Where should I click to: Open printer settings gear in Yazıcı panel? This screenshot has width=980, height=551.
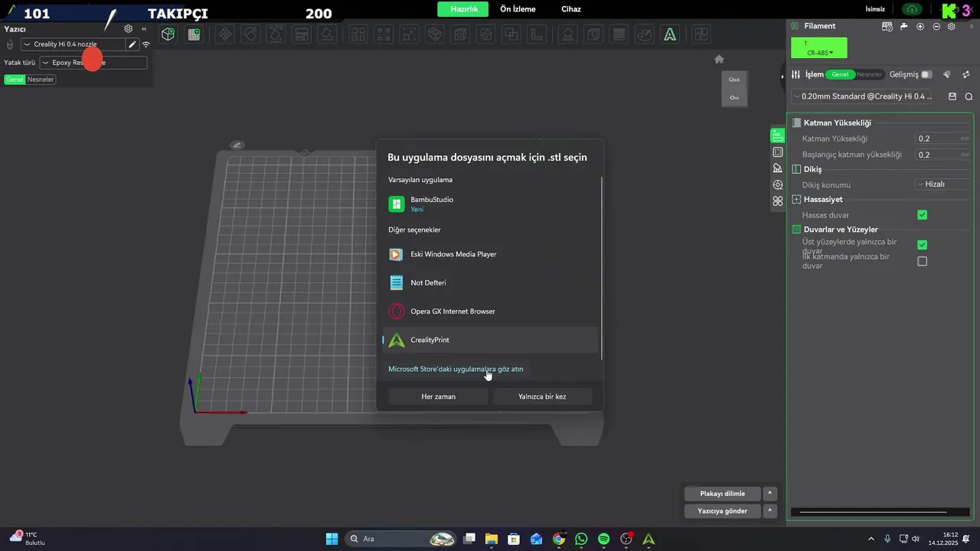pyautogui.click(x=129, y=29)
